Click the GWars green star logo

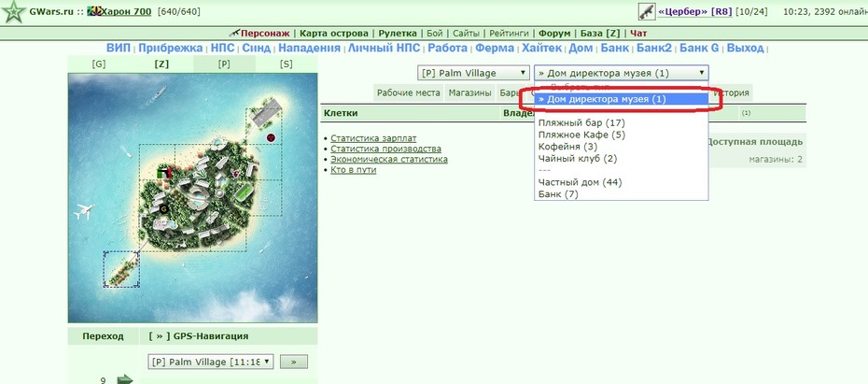click(x=13, y=12)
